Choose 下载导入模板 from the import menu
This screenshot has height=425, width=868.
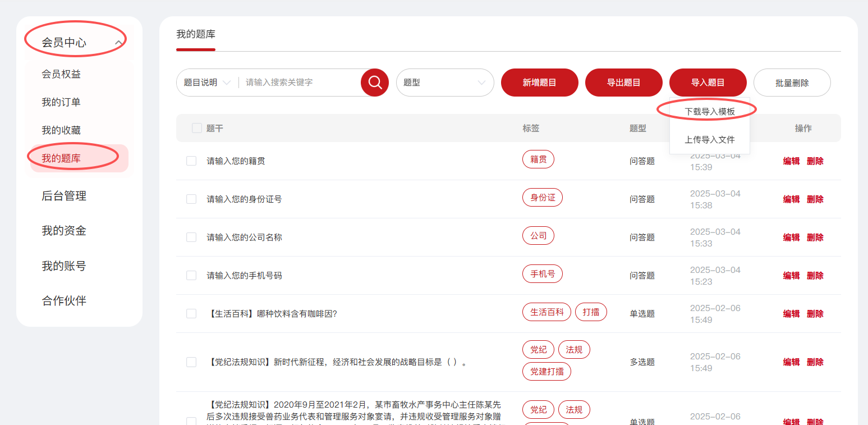point(709,112)
